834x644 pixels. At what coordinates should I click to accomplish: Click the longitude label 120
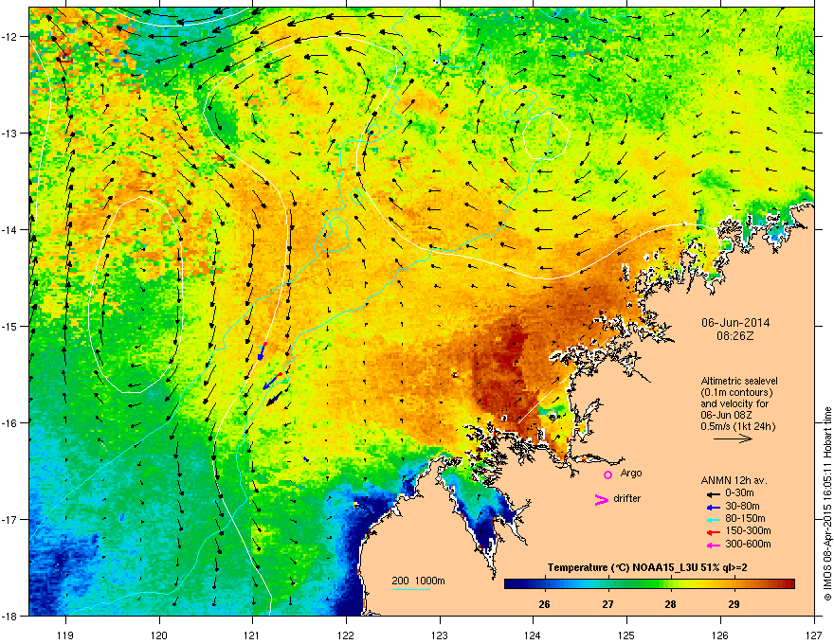coord(159,635)
